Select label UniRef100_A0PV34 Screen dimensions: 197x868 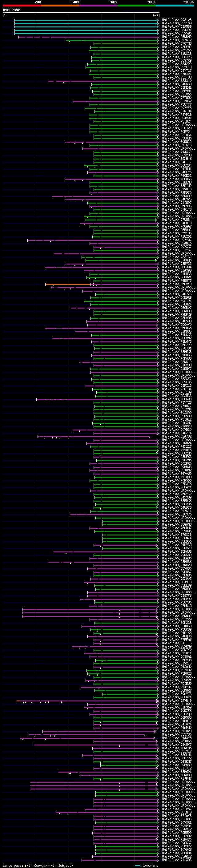coord(177,132)
